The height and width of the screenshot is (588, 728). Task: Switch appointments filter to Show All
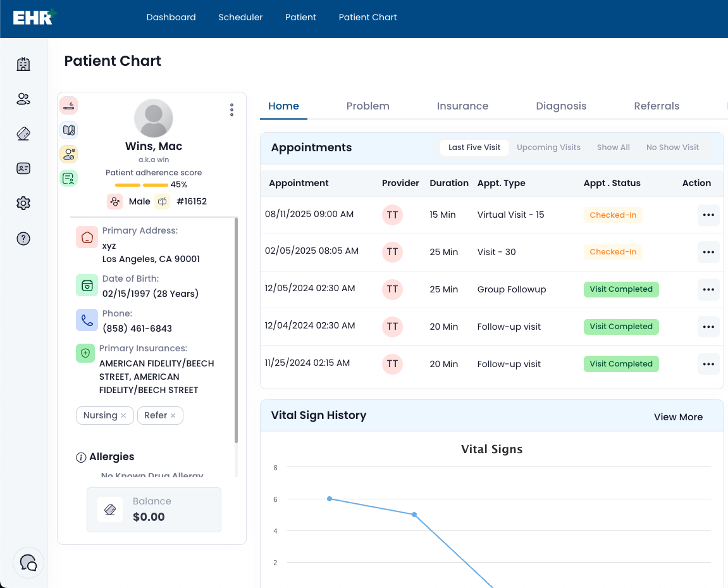pyautogui.click(x=613, y=147)
